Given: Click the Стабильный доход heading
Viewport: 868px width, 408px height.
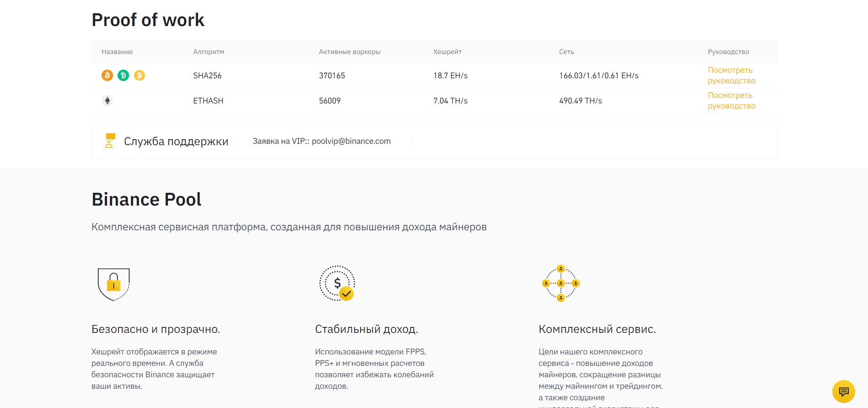Looking at the screenshot, I should click(367, 329).
